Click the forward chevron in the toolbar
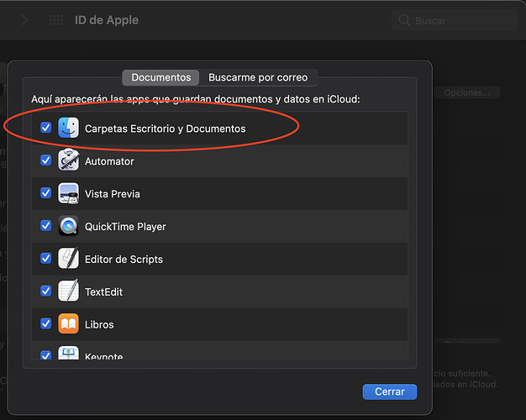Image resolution: width=526 pixels, height=420 pixels. pyautogui.click(x=24, y=20)
